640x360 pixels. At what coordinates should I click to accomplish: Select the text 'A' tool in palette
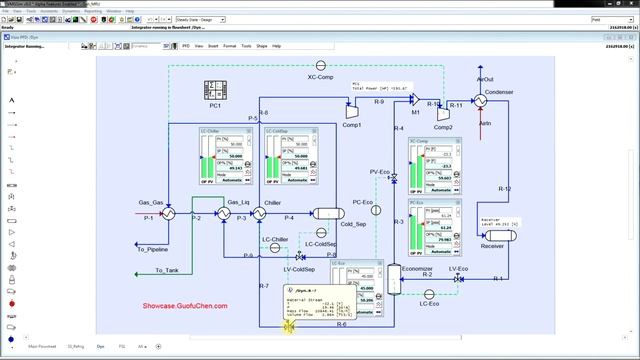pyautogui.click(x=11, y=100)
